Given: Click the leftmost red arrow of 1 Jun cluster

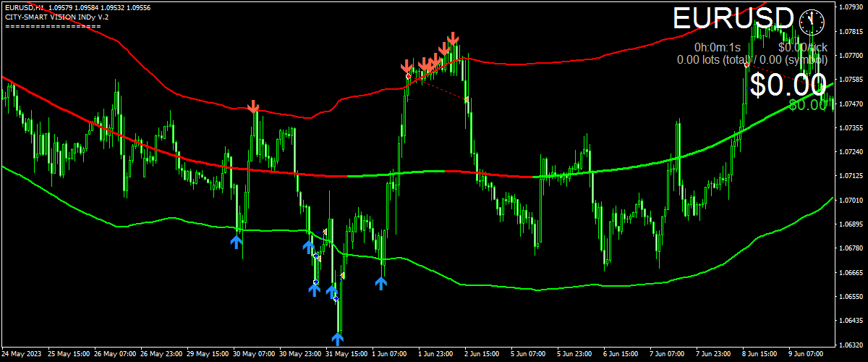Looking at the screenshot, I should click(408, 66).
